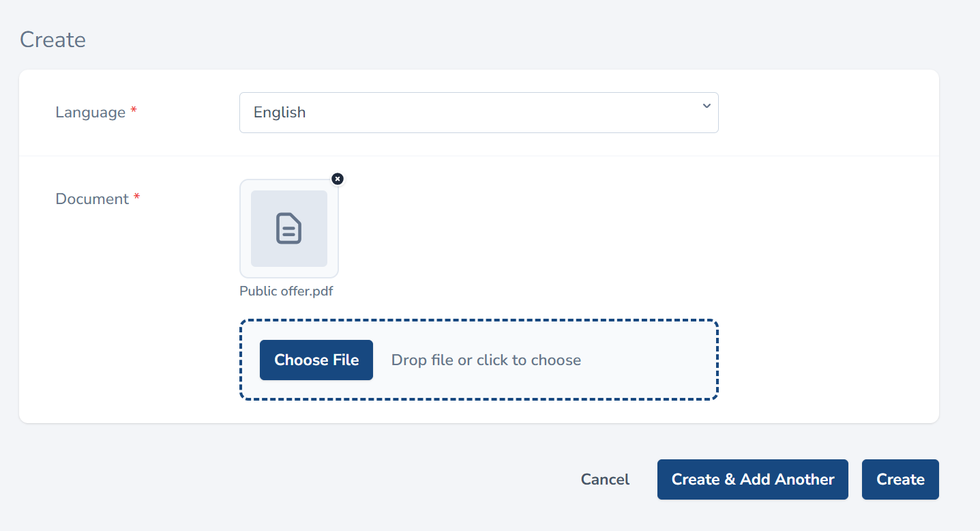Click empty space inside dashed upload area
This screenshot has width=980, height=531.
coord(648,360)
